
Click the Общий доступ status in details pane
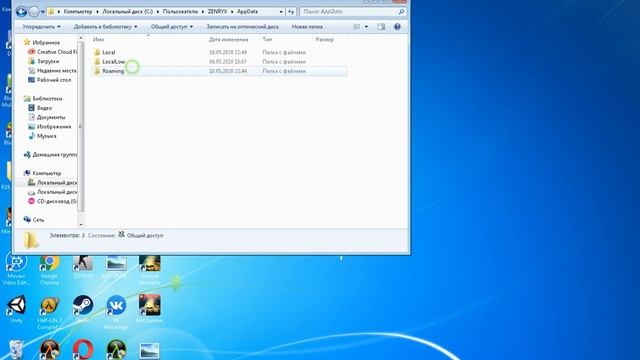(x=145, y=236)
